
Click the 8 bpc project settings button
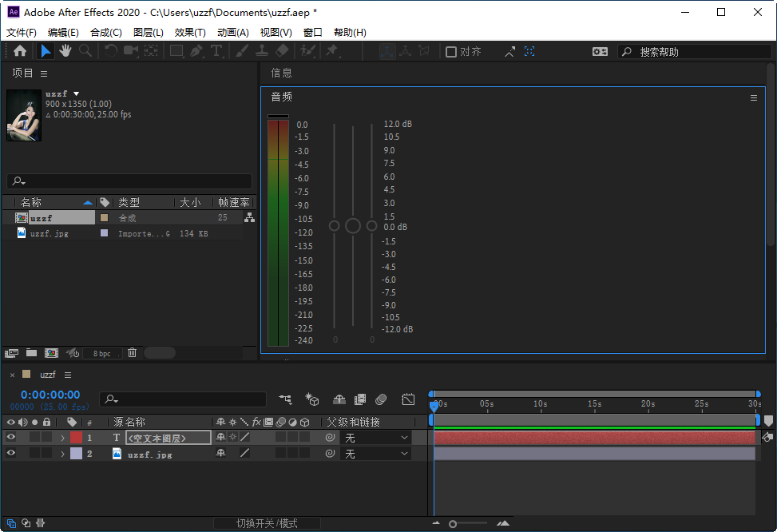point(102,352)
